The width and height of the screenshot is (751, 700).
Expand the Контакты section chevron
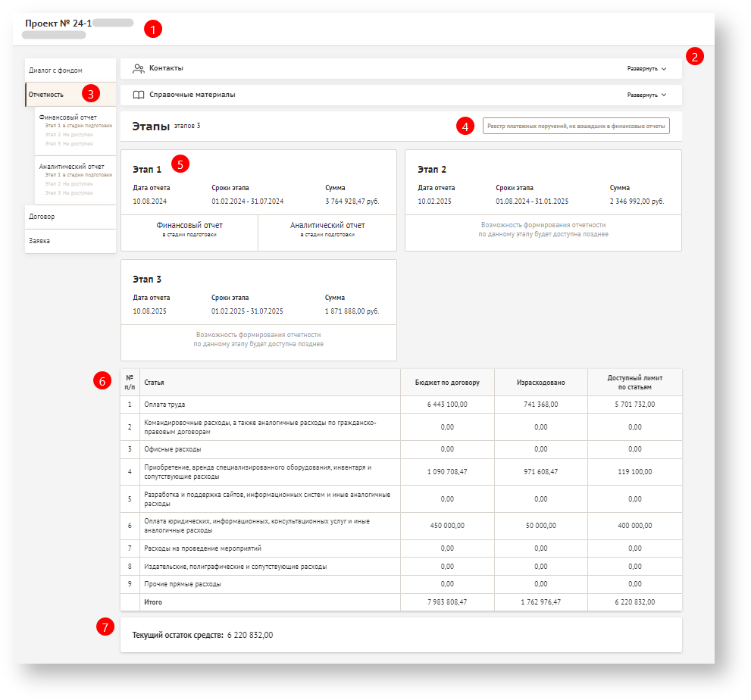coord(664,69)
